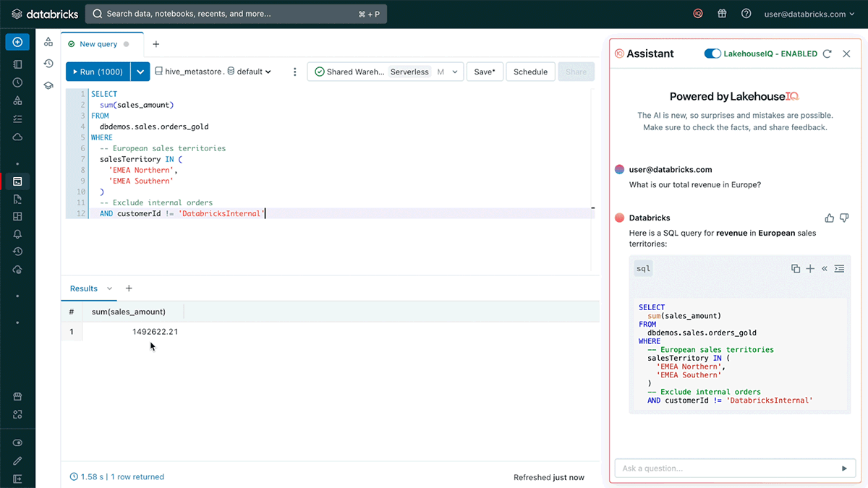Send the question with the arrow icon
This screenshot has width=868, height=488.
coord(843,468)
